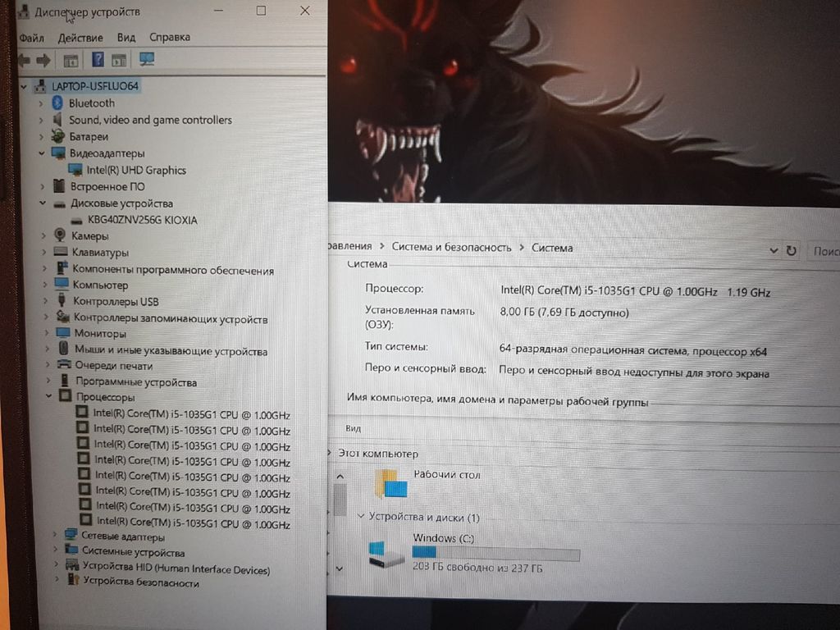Click the Windows (C:) drive icon
The height and width of the screenshot is (630, 840).
coord(386,554)
